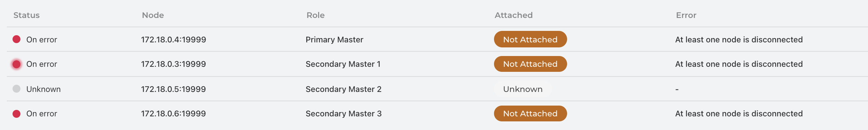Sort by the Status column header
Screen dimensions: 868x130
tap(27, 15)
